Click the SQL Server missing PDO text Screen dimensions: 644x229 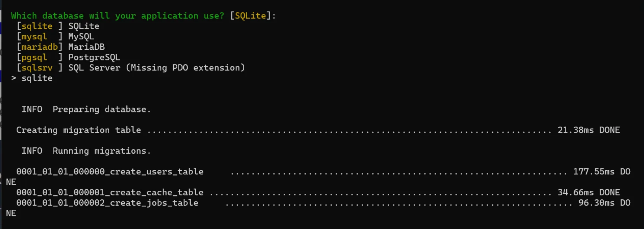pos(157,68)
